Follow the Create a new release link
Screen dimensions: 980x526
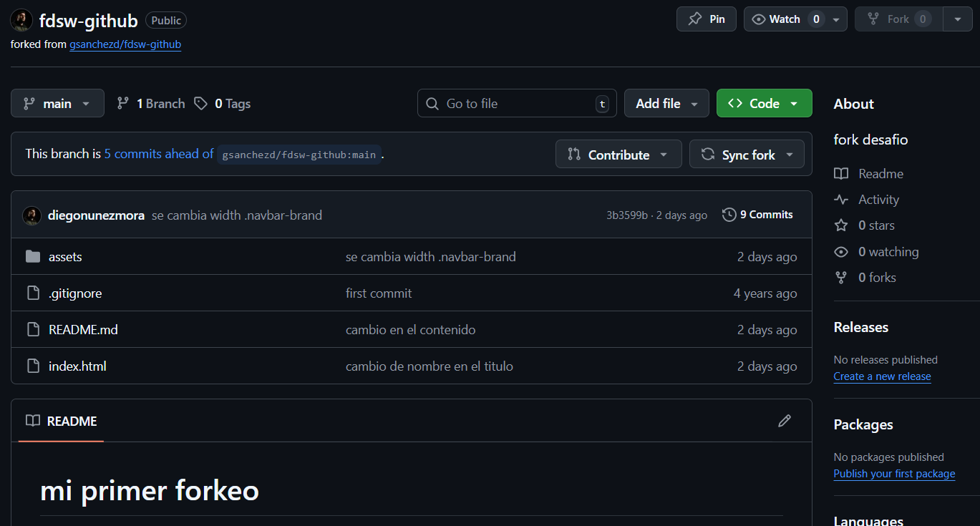click(882, 376)
